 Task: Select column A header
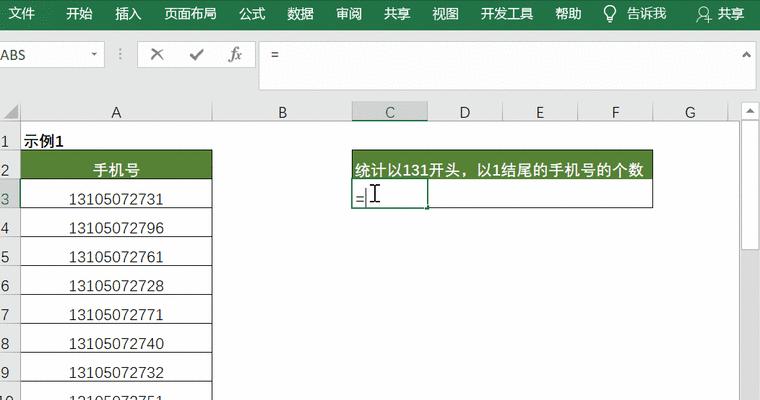coord(116,112)
